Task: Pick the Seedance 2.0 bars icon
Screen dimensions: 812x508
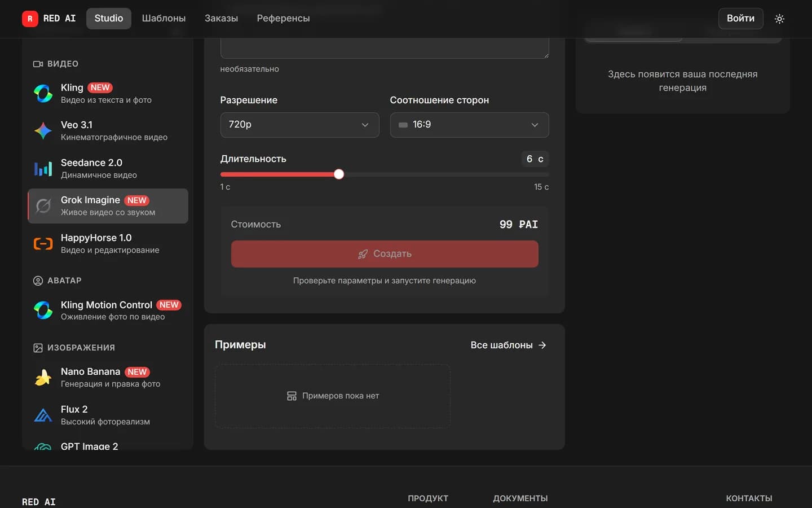Action: [43, 168]
